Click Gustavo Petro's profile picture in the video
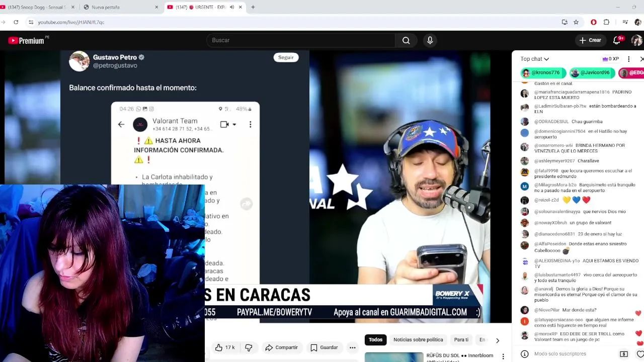This screenshot has width=644, height=362. (x=79, y=61)
